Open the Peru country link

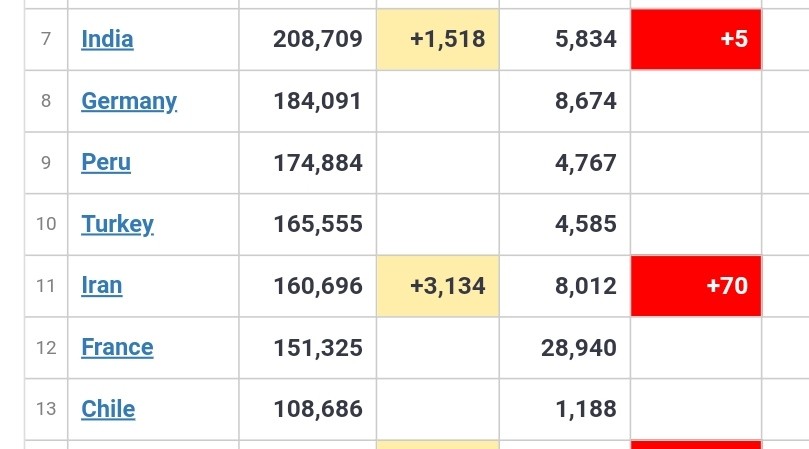pos(106,163)
